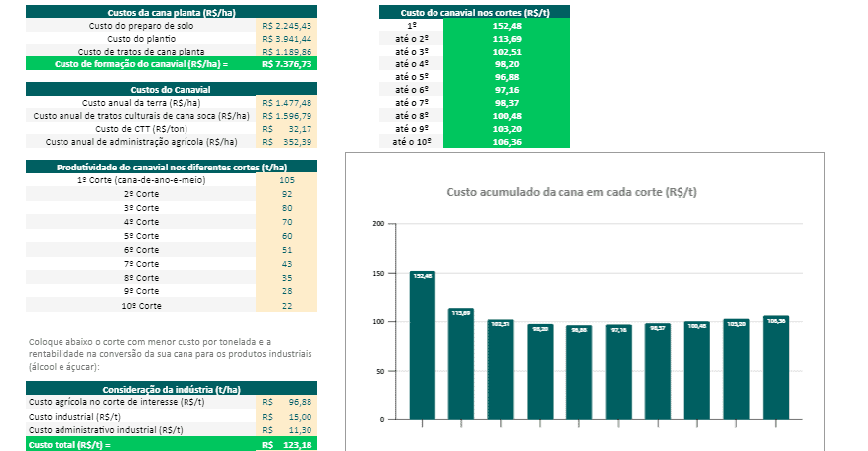868x451 pixels.
Task: Click the 10º Corte productivity value 22
Action: pos(286,306)
